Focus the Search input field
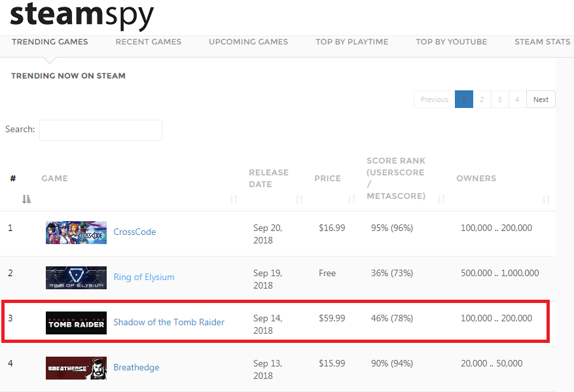This screenshot has height=392, width=574. pyautogui.click(x=101, y=130)
